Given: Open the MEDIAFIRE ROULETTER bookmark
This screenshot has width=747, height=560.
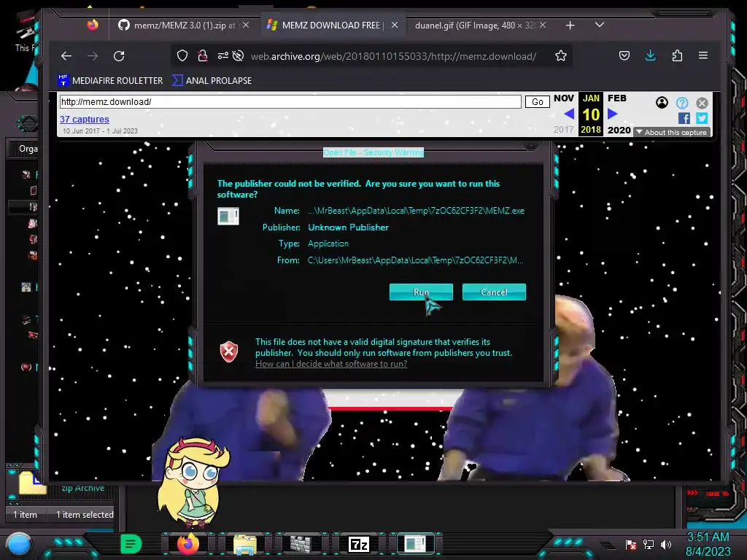Looking at the screenshot, I should point(111,80).
